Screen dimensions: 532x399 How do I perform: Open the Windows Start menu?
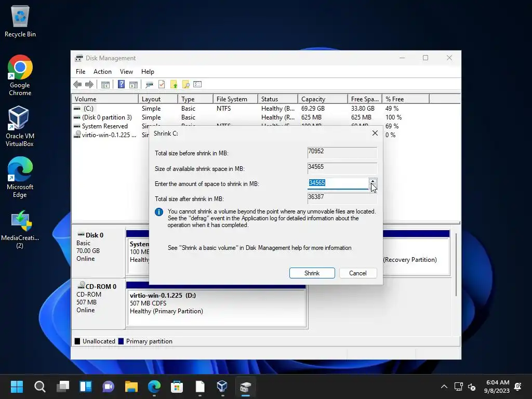[17, 387]
